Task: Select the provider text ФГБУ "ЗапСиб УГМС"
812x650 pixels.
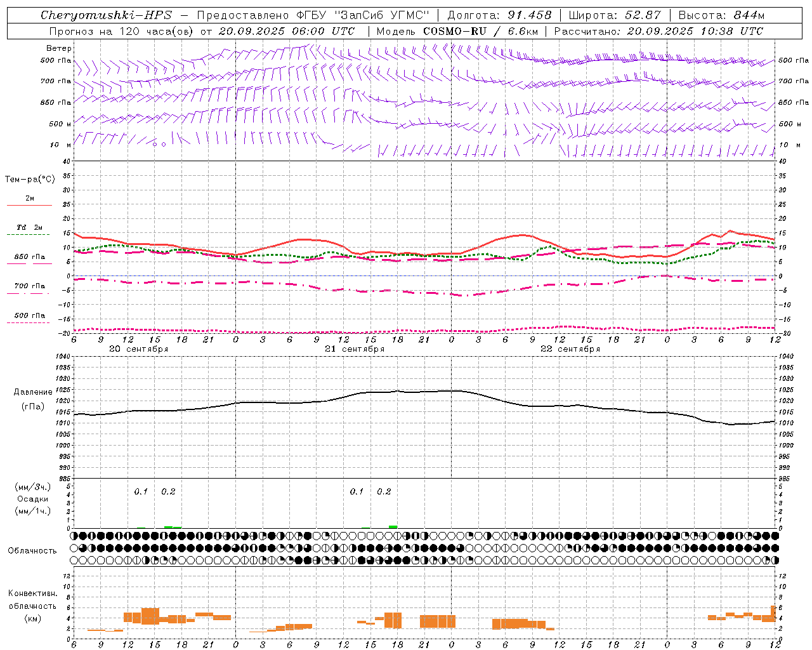Action: pos(363,15)
